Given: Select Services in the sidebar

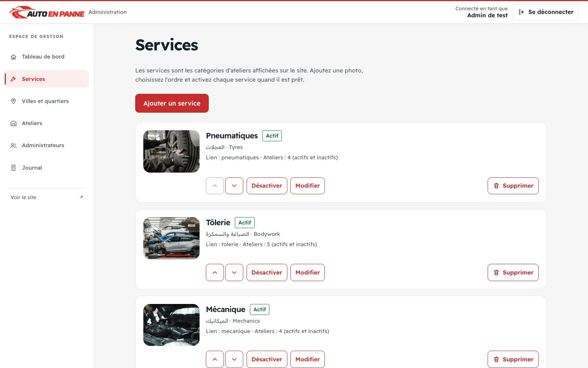Looking at the screenshot, I should (x=47, y=79).
